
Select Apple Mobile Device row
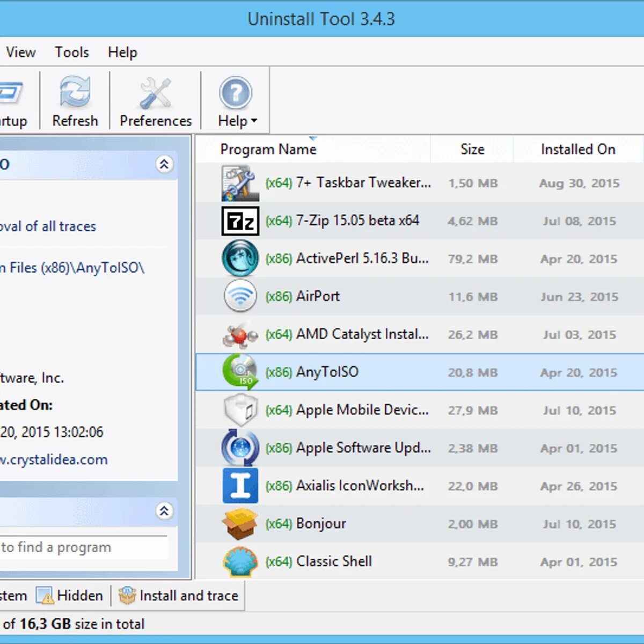point(420,410)
